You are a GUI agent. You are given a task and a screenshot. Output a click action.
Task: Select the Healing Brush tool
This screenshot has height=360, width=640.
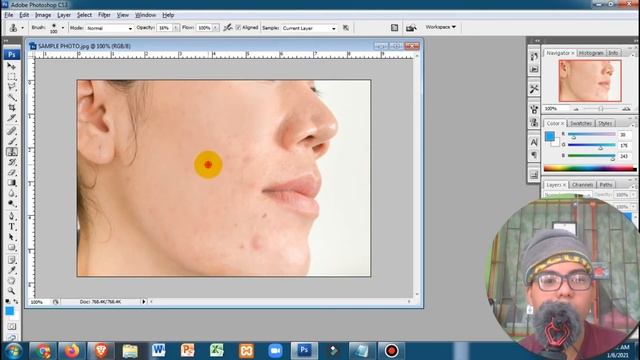(x=11, y=131)
